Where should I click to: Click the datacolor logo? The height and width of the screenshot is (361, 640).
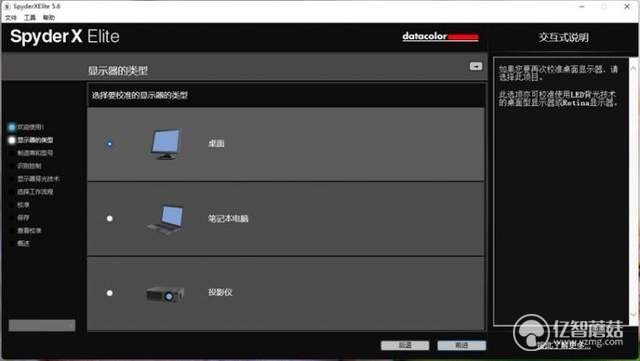(440, 36)
